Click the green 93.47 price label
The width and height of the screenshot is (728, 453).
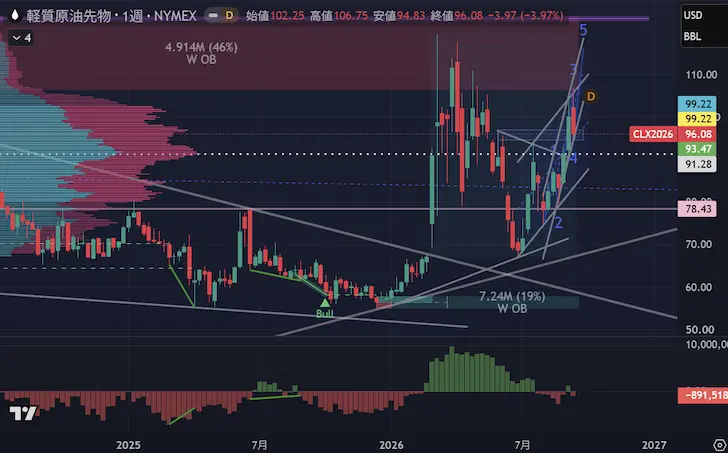point(697,149)
